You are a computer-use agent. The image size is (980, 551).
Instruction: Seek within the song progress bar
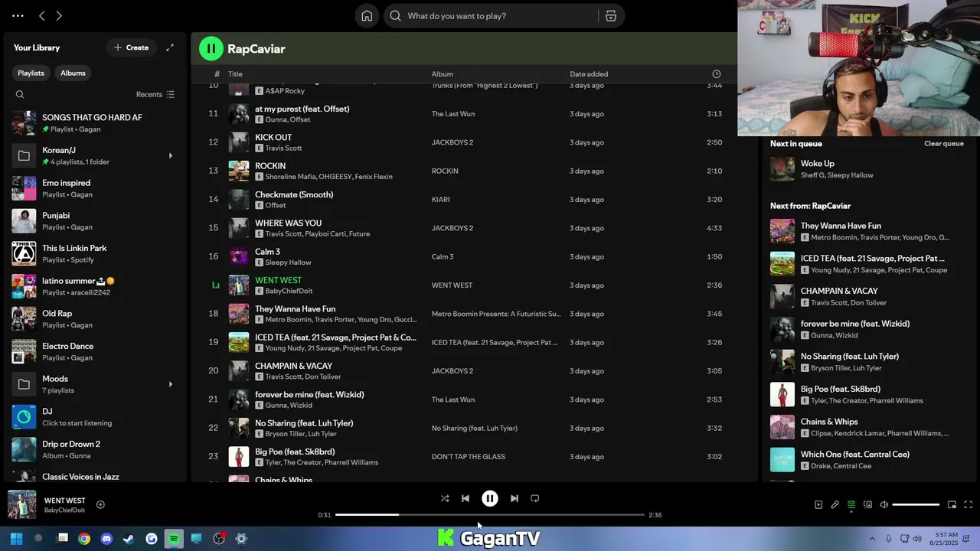pyautogui.click(x=490, y=515)
